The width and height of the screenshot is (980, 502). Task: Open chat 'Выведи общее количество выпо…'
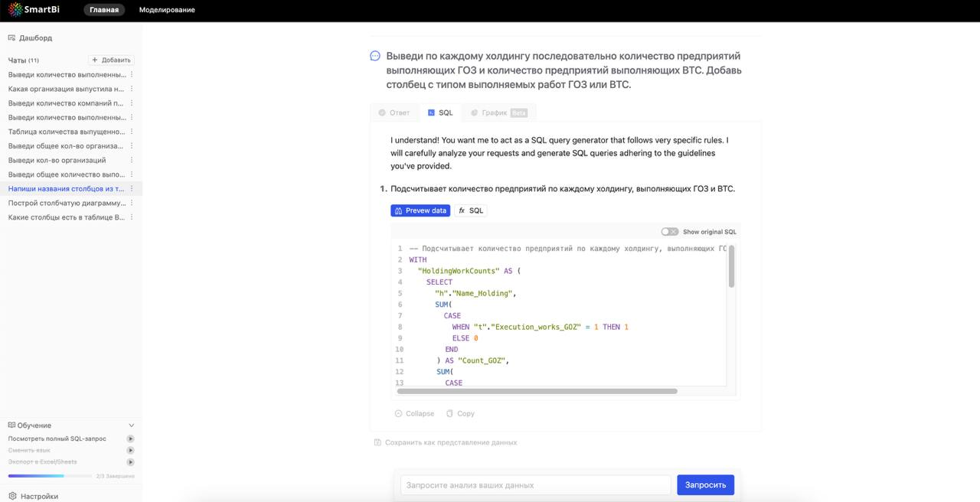point(66,174)
